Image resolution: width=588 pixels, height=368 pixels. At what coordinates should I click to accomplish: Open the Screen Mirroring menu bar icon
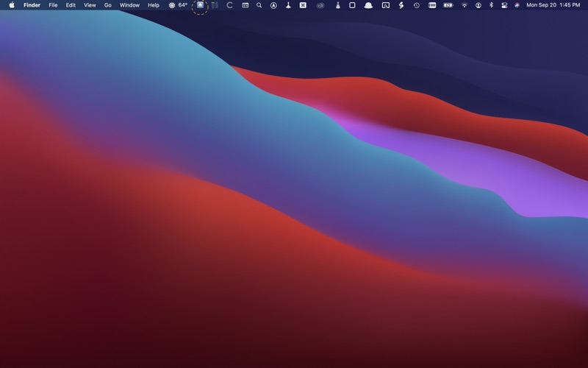tap(385, 5)
